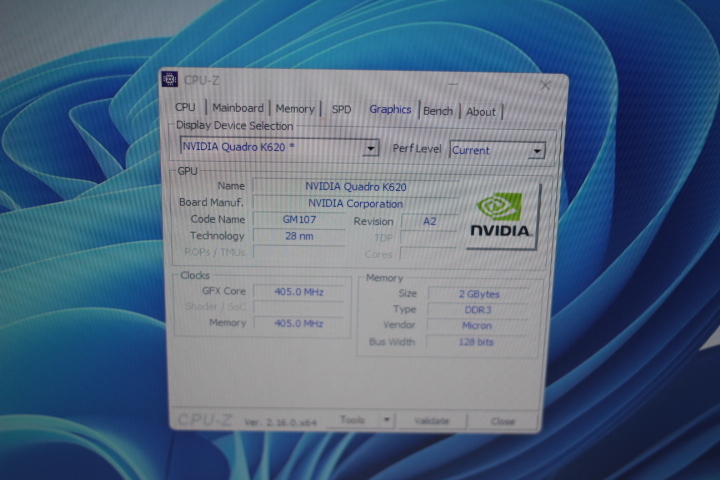This screenshot has width=720, height=480.
Task: Select the Memory tab
Action: [x=295, y=109]
